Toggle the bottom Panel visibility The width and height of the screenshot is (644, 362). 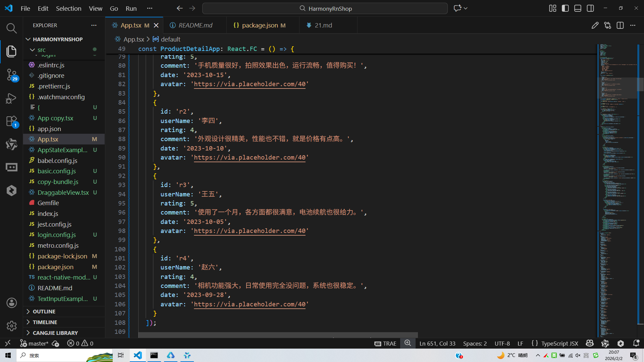(578, 8)
